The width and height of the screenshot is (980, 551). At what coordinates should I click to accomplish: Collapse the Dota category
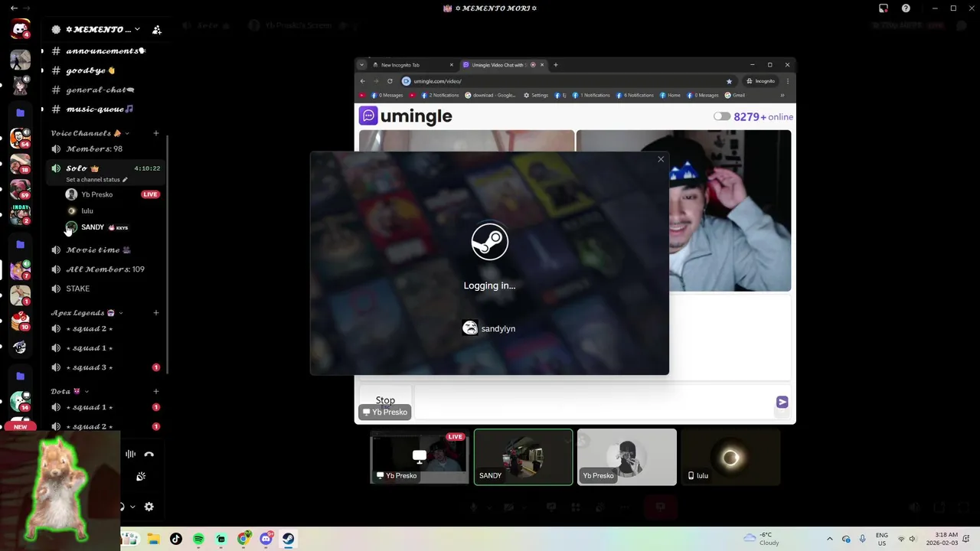click(87, 391)
